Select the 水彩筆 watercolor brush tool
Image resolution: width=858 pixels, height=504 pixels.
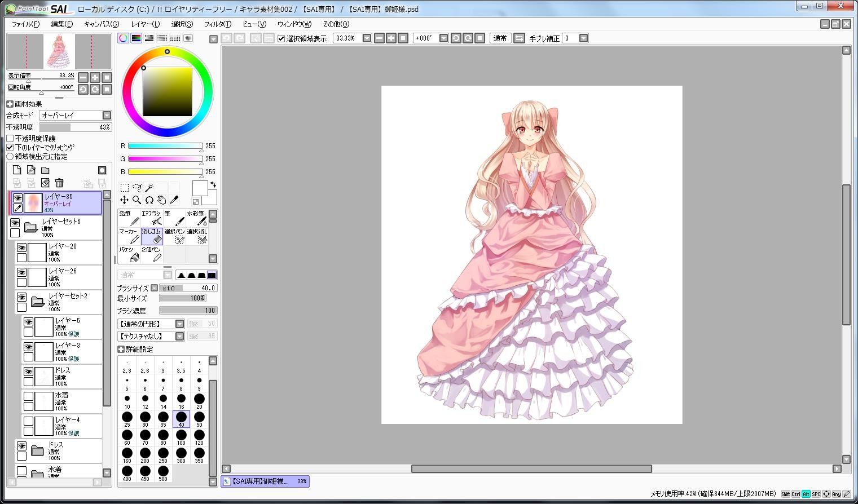(197, 218)
